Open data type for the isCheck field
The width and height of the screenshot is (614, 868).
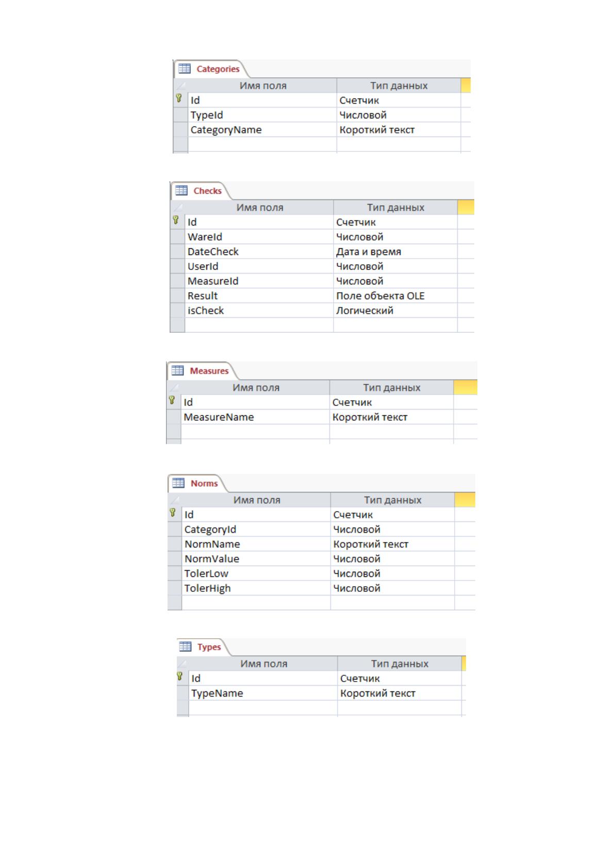point(395,311)
